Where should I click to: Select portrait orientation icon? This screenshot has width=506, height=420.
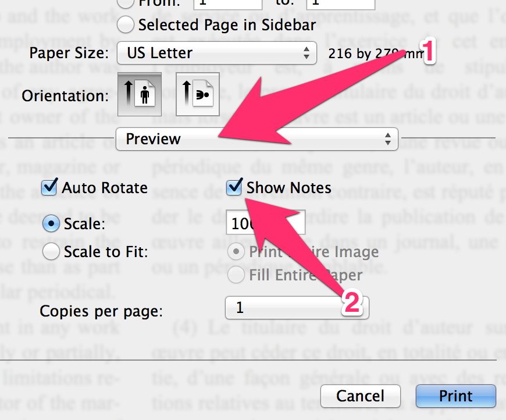[136, 94]
